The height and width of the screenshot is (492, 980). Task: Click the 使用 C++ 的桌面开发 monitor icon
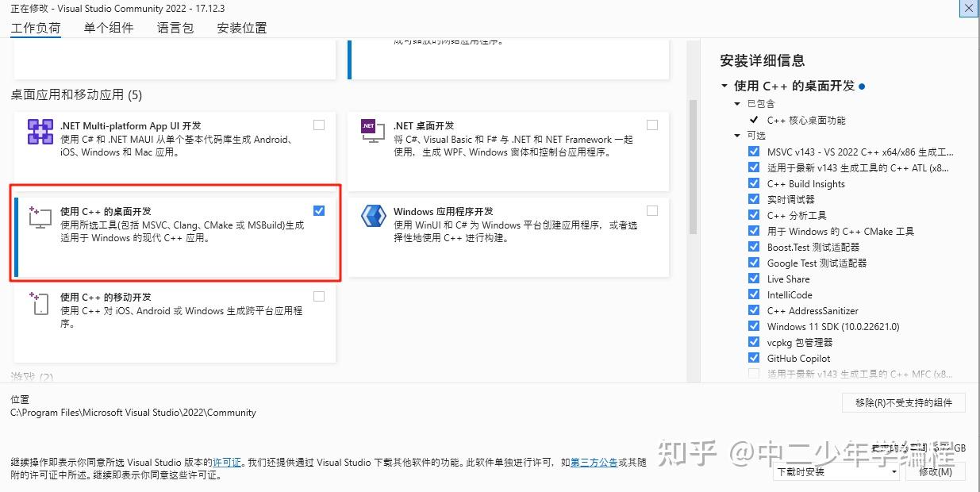click(x=40, y=219)
